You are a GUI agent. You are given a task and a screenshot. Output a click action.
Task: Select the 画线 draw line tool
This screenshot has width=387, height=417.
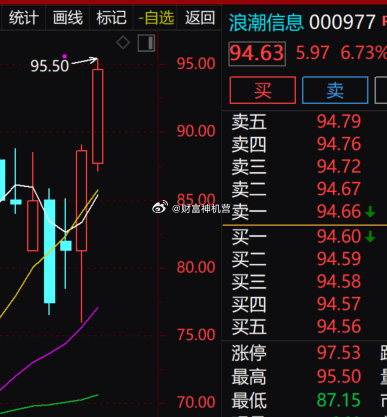[68, 18]
